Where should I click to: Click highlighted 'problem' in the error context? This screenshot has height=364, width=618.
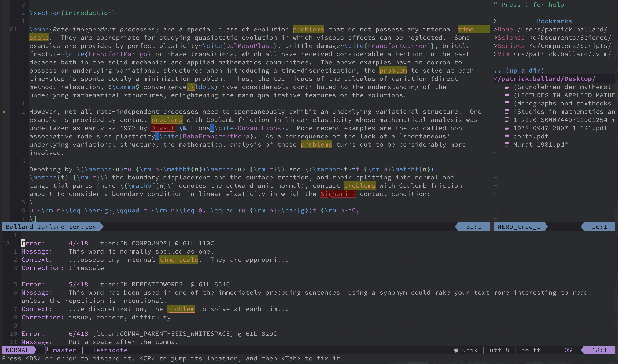pyautogui.click(x=181, y=309)
